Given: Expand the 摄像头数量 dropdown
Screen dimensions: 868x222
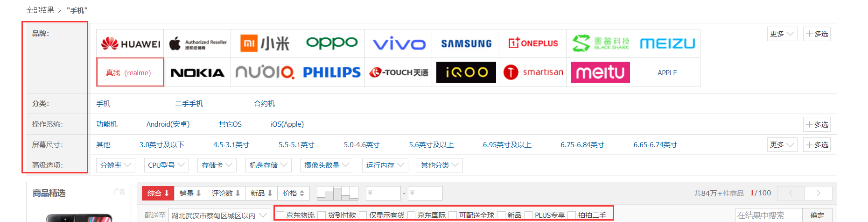Looking at the screenshot, I should [x=327, y=165].
